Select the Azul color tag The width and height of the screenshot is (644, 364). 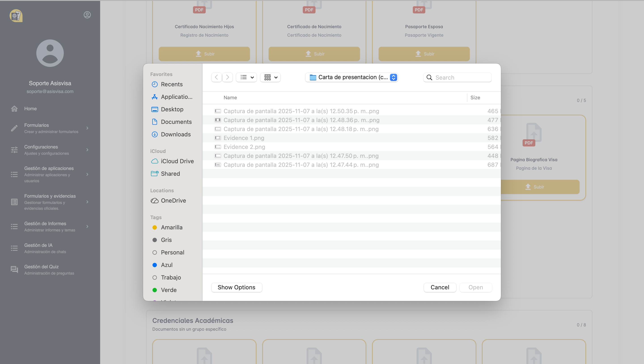pyautogui.click(x=167, y=265)
